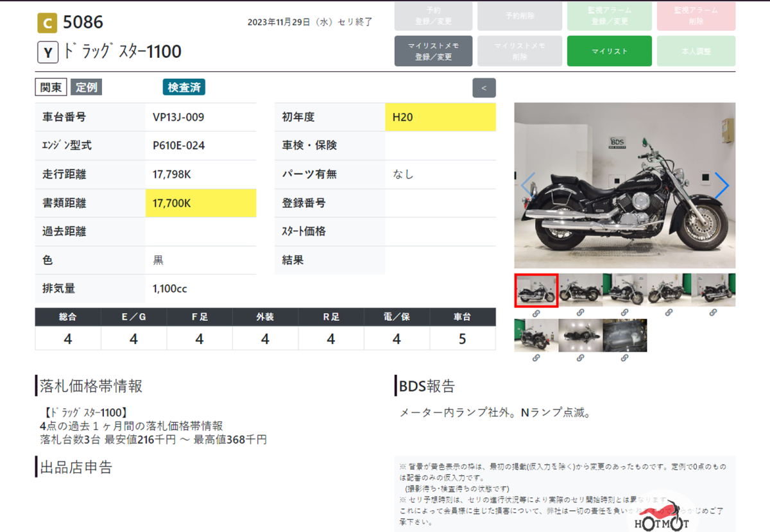Collapse the panel with the < button
770x532 pixels.
(x=484, y=88)
